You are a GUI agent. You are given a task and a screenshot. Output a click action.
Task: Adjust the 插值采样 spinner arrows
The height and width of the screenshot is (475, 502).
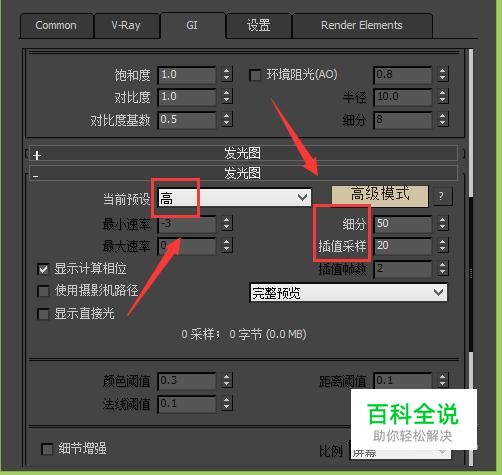click(x=443, y=246)
